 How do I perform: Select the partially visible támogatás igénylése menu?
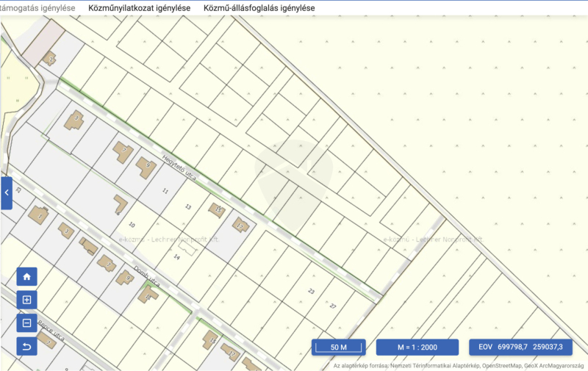pyautogui.click(x=37, y=8)
